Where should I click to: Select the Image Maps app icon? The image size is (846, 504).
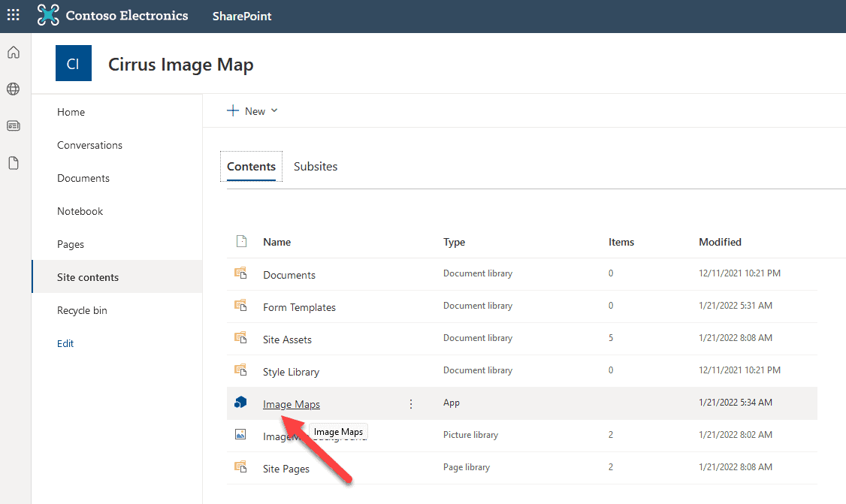[240, 403]
